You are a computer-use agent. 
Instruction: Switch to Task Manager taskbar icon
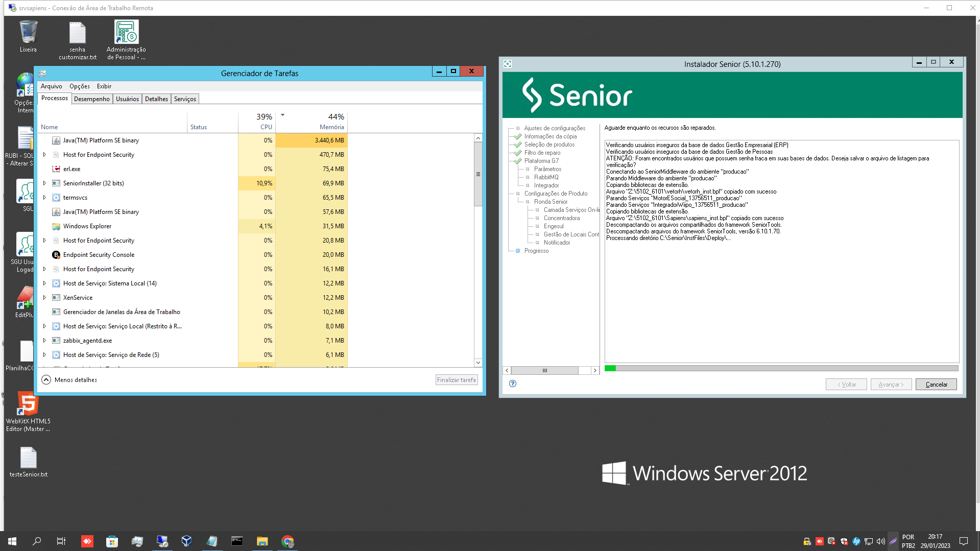coord(137,541)
